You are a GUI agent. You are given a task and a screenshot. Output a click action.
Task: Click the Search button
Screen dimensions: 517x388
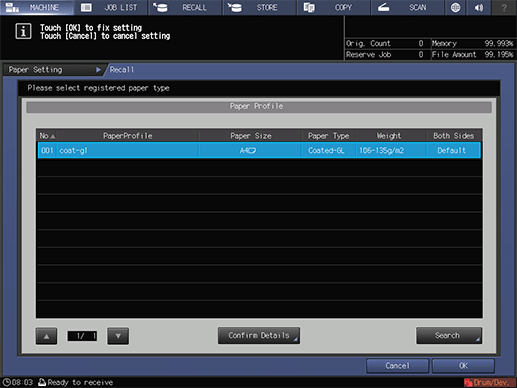point(449,335)
